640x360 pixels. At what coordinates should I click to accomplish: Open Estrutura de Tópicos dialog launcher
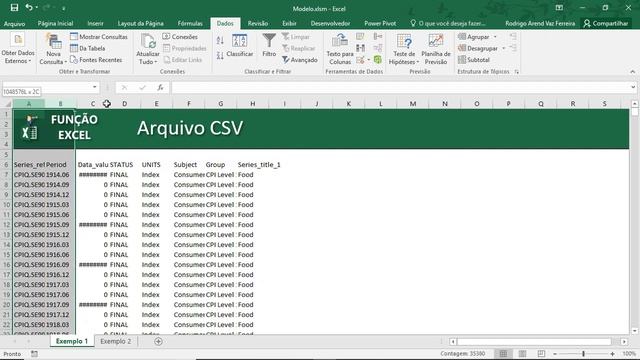coord(517,72)
